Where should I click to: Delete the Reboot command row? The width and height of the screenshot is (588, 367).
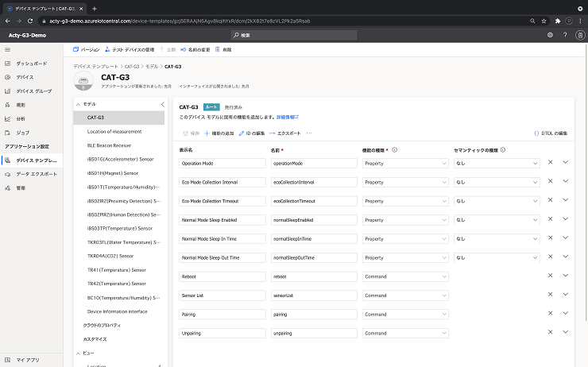point(550,276)
